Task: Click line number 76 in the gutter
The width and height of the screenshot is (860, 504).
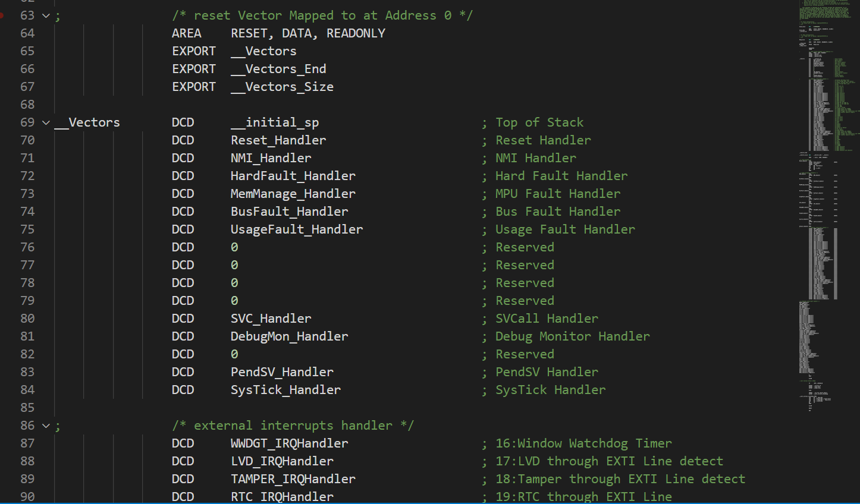Action: (27, 247)
